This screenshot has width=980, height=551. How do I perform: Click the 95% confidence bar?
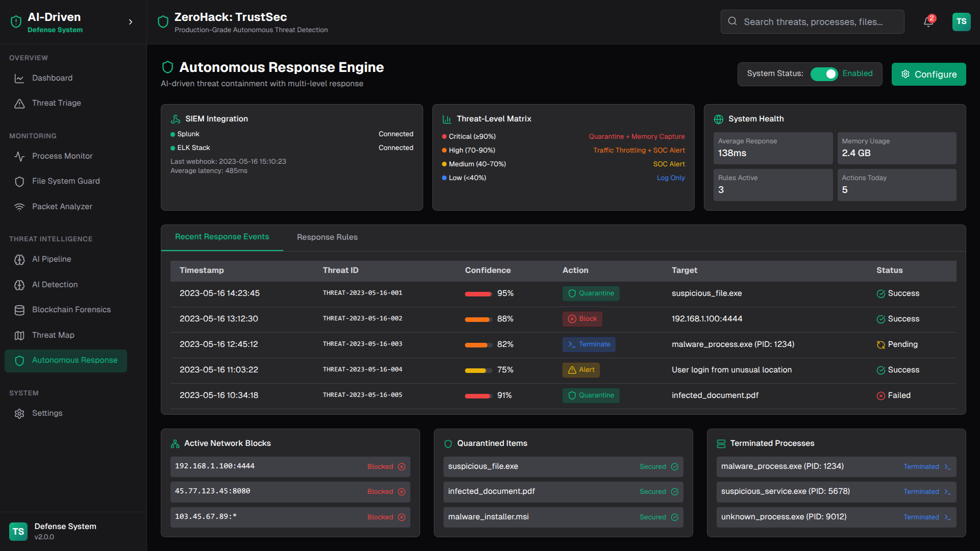(478, 294)
